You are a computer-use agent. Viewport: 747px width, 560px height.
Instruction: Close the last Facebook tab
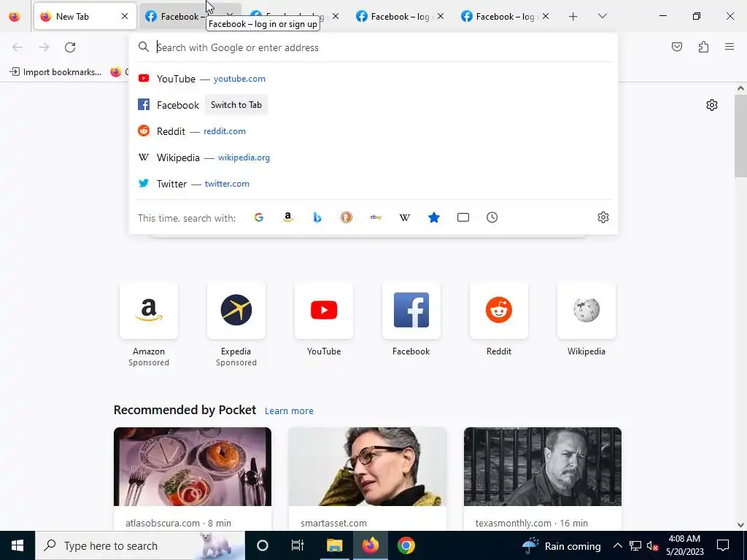(x=546, y=16)
